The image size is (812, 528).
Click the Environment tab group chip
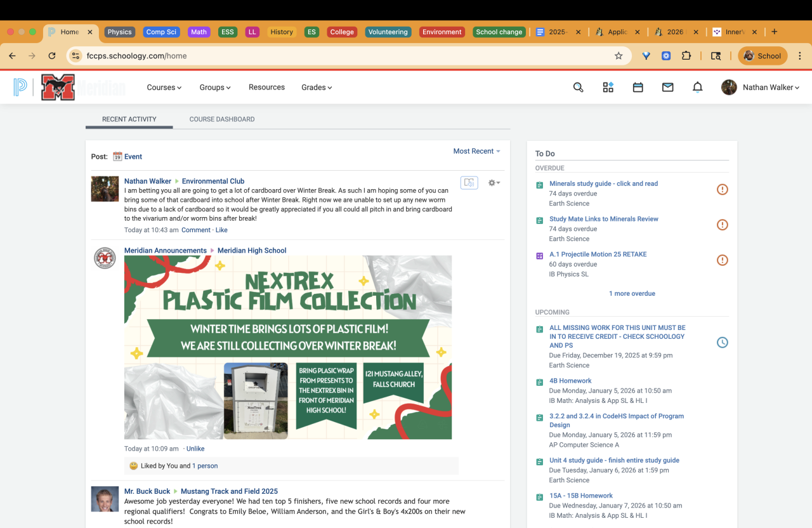pyautogui.click(x=442, y=32)
